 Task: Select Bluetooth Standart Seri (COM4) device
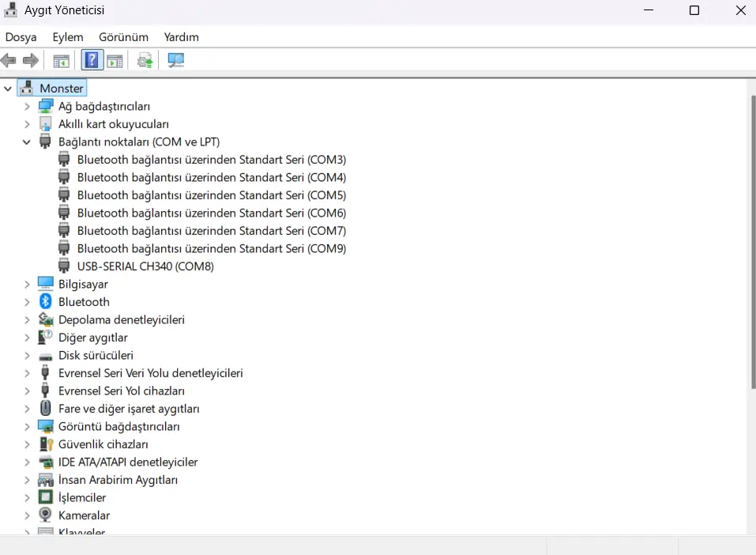click(212, 177)
